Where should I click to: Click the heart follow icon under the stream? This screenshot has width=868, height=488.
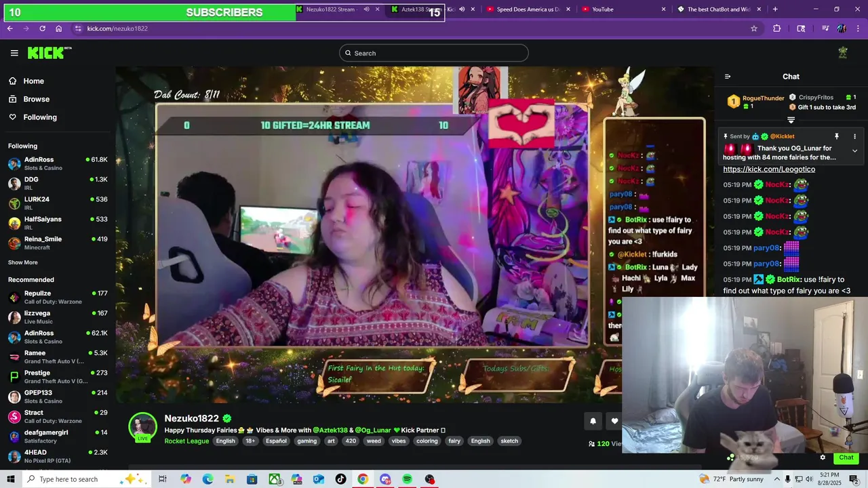coord(614,421)
